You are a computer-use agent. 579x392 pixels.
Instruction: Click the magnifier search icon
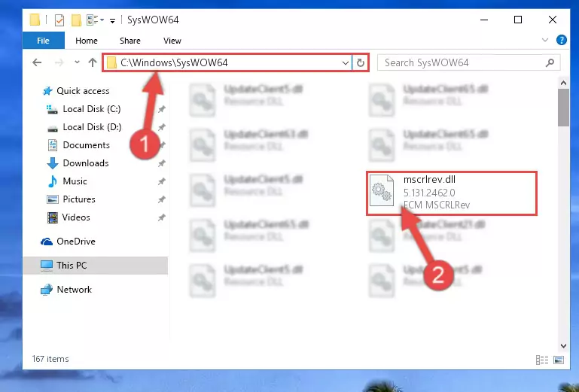(x=550, y=62)
